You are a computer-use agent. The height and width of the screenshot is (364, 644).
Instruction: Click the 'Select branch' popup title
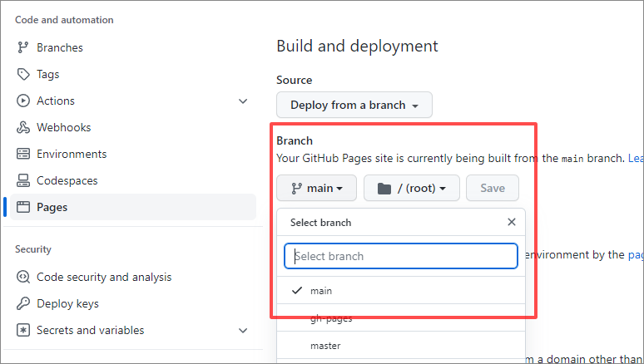[x=321, y=223]
